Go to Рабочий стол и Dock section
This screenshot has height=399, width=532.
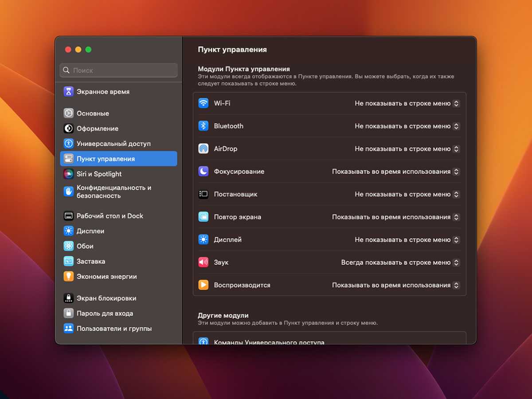click(110, 216)
